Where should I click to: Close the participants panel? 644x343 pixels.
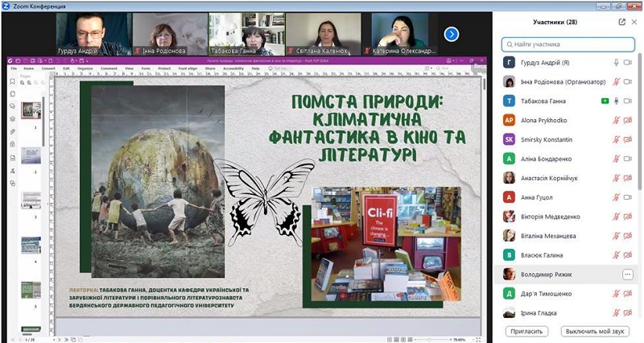pos(634,23)
